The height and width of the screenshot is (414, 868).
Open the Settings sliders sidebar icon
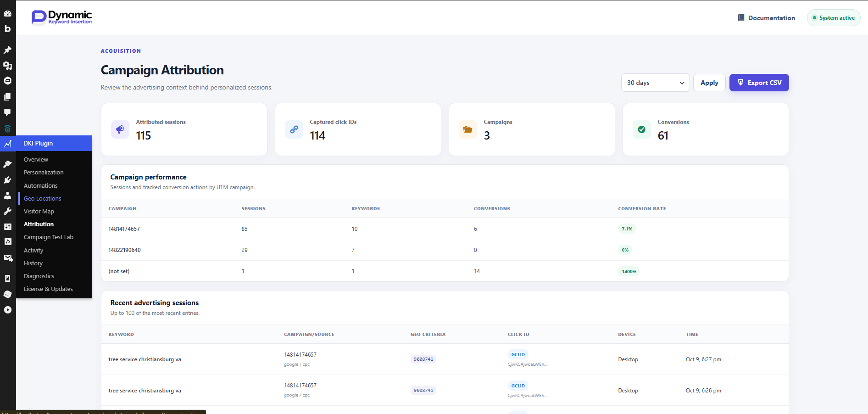tap(7, 227)
